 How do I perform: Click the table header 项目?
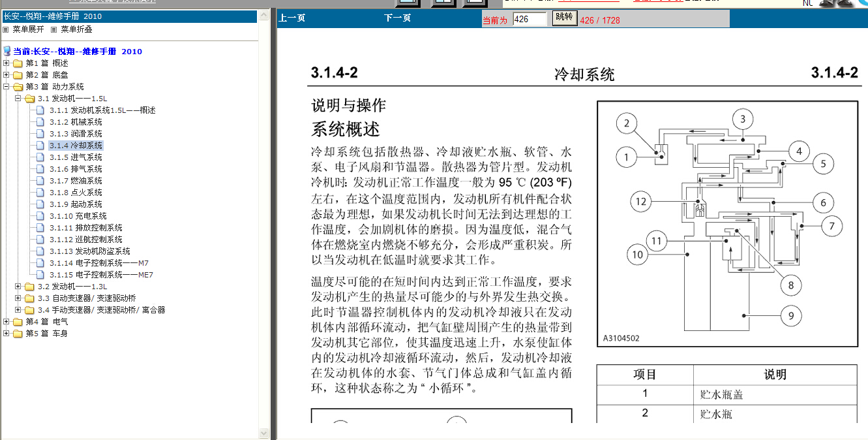point(645,375)
